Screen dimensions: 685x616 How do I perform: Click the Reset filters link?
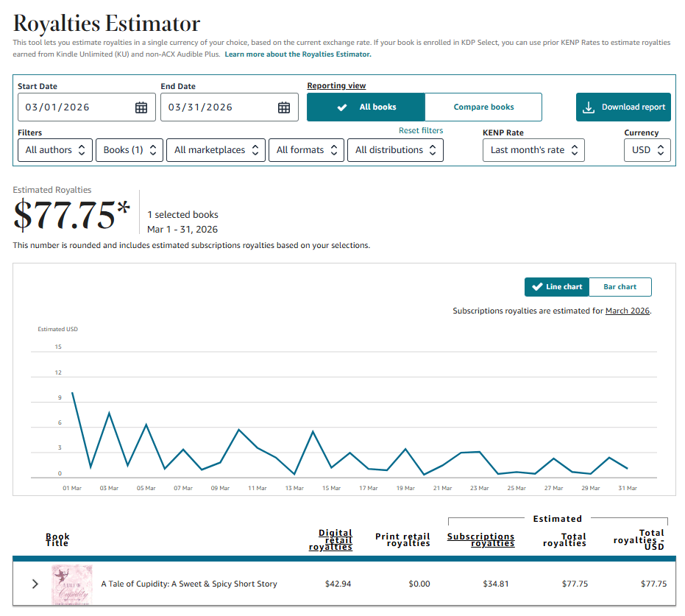[421, 131]
